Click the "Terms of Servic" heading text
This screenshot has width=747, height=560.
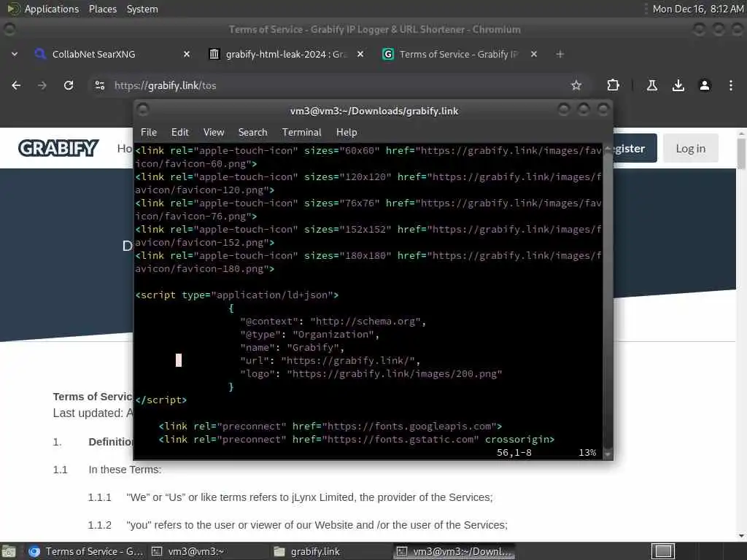pos(93,397)
